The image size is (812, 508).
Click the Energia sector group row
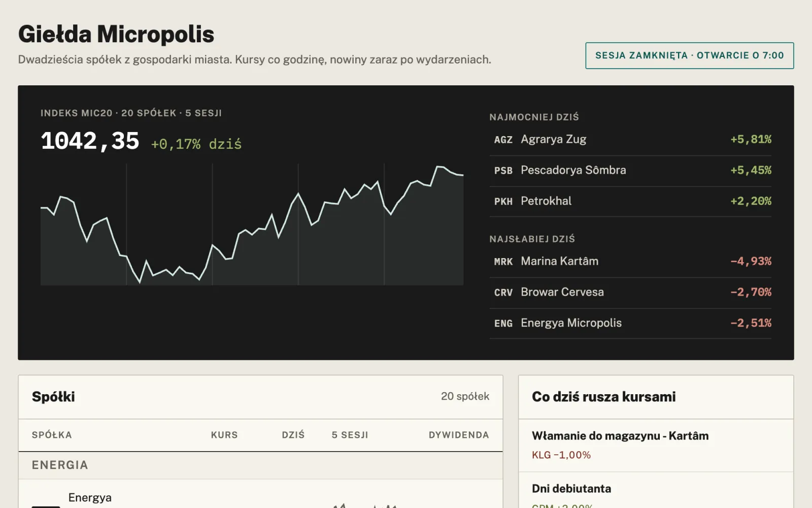pyautogui.click(x=260, y=465)
